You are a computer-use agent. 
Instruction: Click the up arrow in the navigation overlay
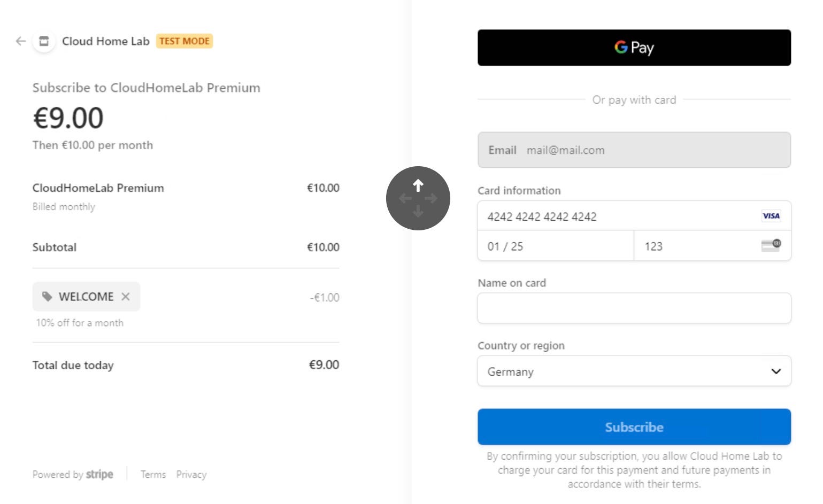coord(418,185)
